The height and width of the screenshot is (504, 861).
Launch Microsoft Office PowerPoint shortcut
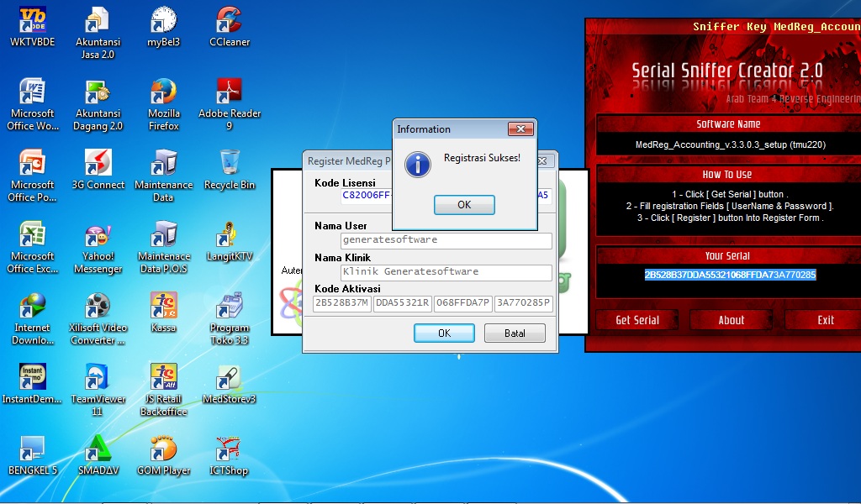pos(33,176)
